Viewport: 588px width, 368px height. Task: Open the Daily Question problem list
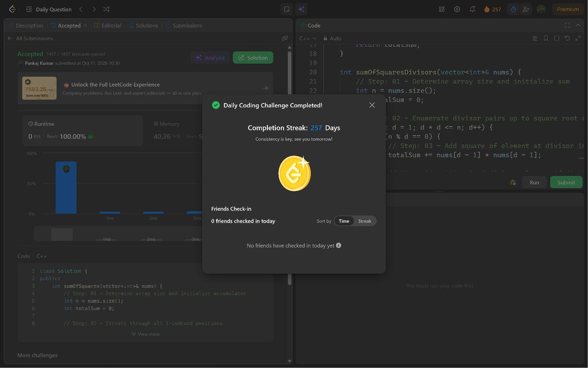(x=49, y=9)
